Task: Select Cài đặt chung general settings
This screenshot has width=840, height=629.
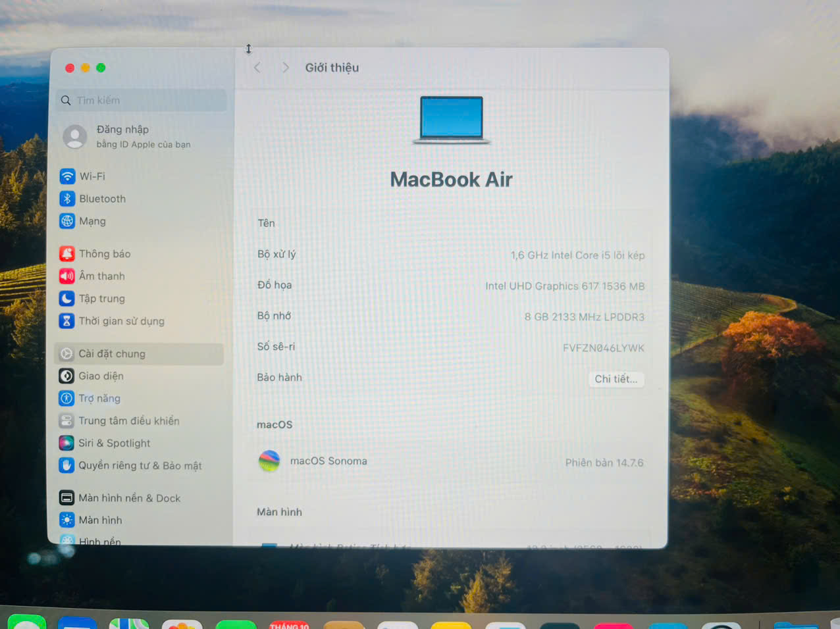Action: tap(140, 353)
